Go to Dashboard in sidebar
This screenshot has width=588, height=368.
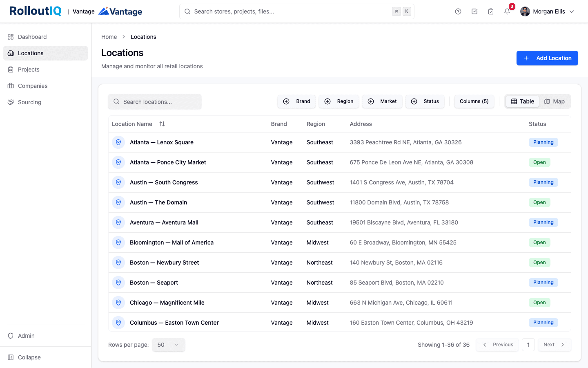[45, 37]
